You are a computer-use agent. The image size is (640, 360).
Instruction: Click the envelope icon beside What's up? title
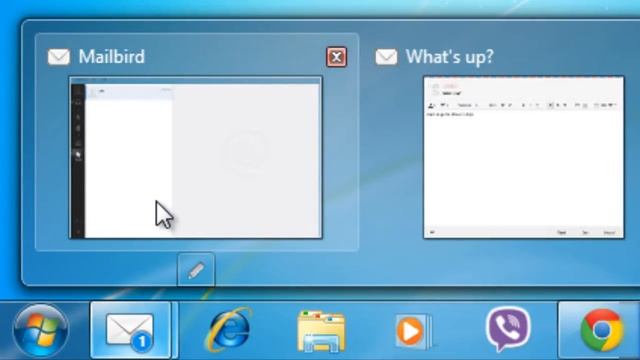coord(386,57)
